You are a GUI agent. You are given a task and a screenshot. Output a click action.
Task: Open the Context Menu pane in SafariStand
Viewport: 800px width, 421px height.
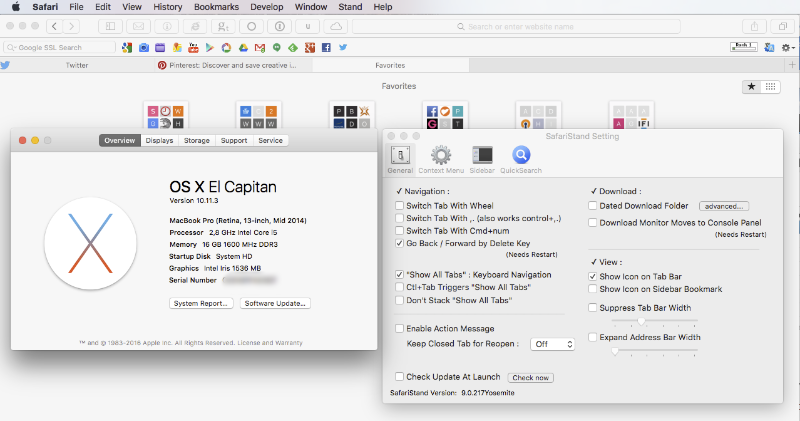point(441,159)
